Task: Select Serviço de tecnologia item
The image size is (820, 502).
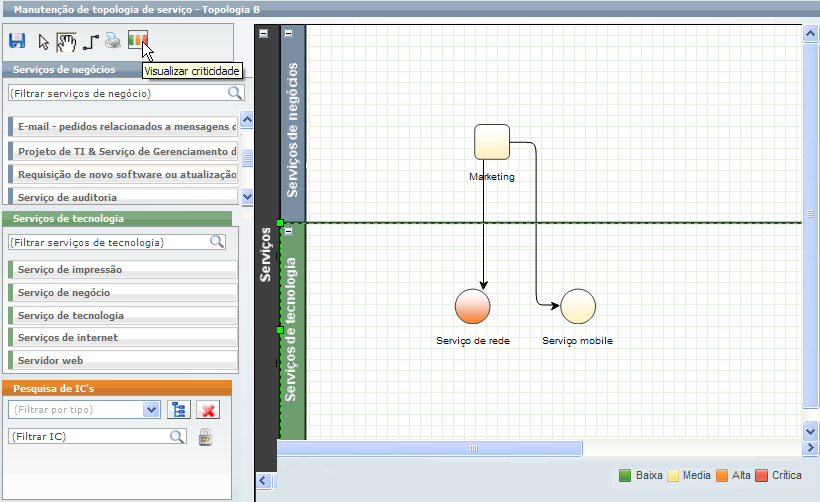Action: [123, 315]
